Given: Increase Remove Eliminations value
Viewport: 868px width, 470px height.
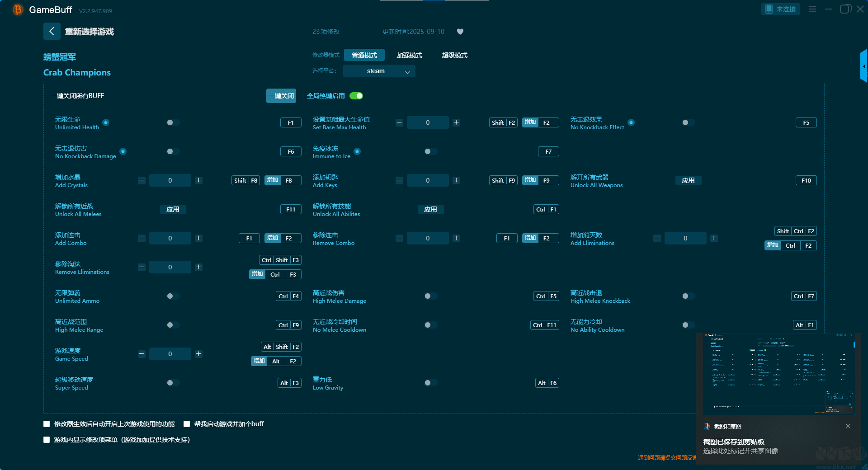Looking at the screenshot, I should tap(198, 267).
